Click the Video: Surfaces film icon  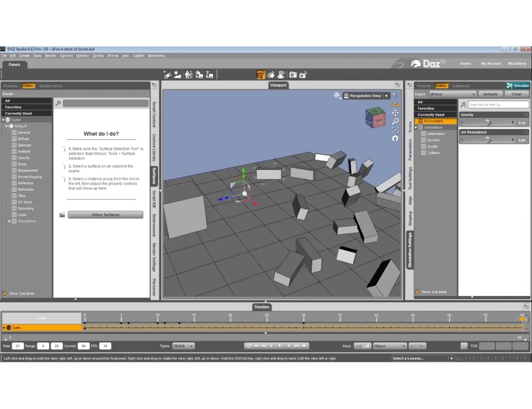62,215
